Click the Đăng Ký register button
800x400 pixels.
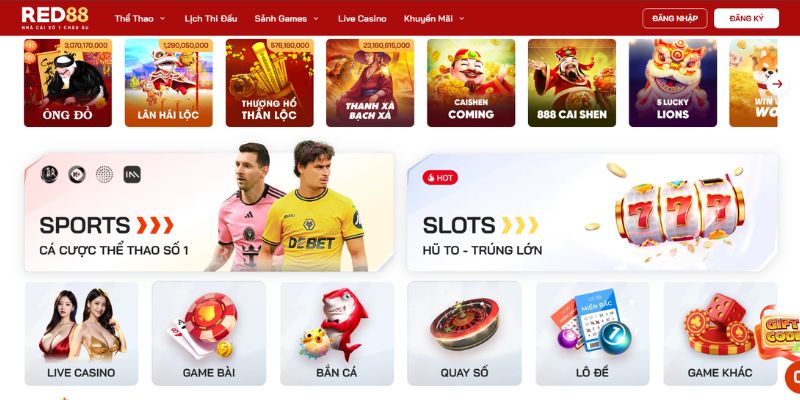point(746,18)
